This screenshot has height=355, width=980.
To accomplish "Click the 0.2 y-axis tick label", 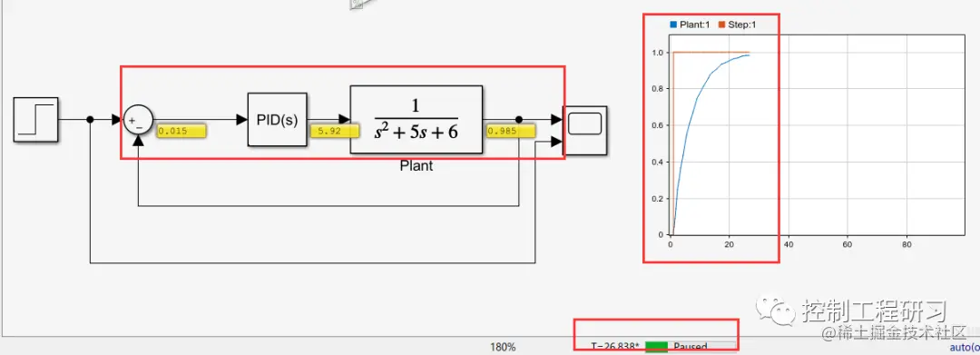I will (657, 199).
